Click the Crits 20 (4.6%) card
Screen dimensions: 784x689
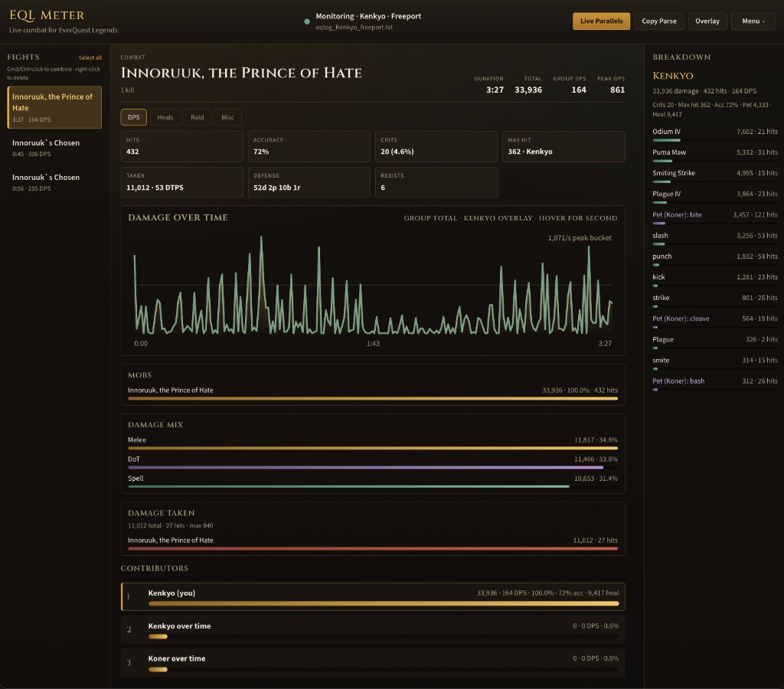point(436,146)
